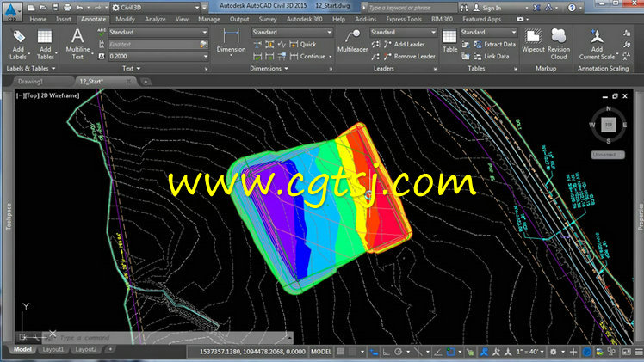Open the Modify ribbon tab

pos(125,19)
